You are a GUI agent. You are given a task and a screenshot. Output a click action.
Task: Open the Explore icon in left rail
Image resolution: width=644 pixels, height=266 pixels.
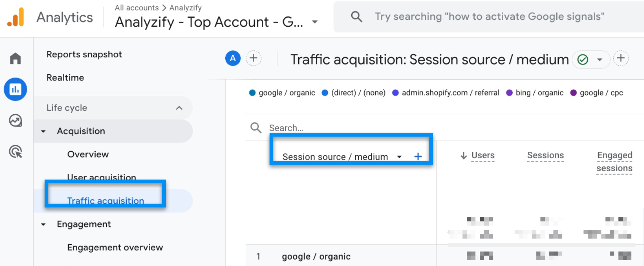15,120
